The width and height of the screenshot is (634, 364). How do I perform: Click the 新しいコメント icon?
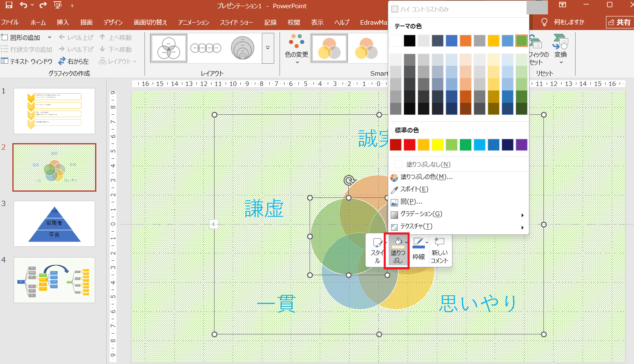(x=439, y=250)
